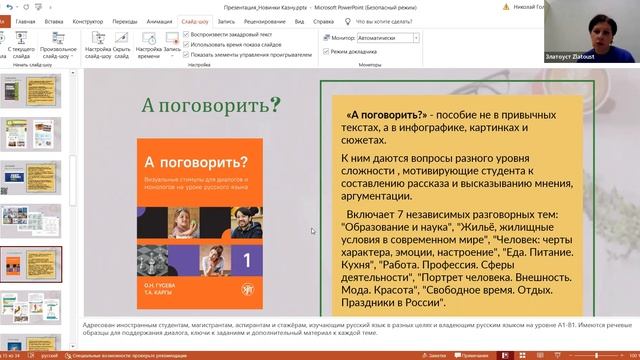This screenshot has width=640, height=360.
Task: Click the slide title 'А поговорить?' in green
Action: (211, 105)
